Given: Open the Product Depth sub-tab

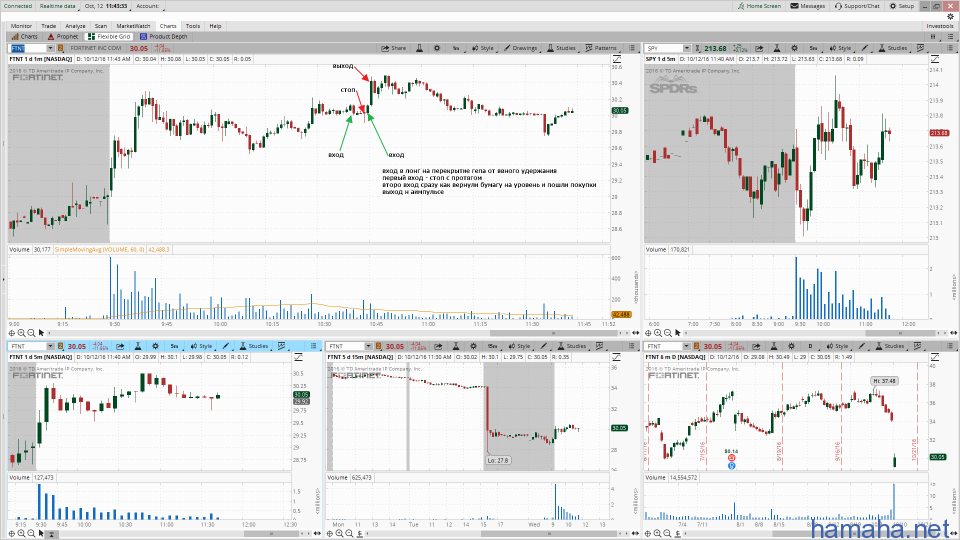Looking at the screenshot, I should [164, 37].
